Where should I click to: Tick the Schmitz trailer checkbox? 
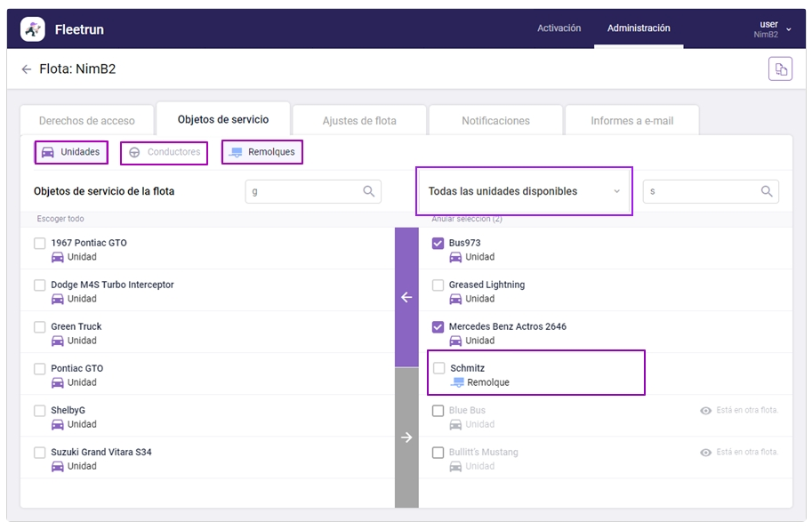(x=438, y=368)
